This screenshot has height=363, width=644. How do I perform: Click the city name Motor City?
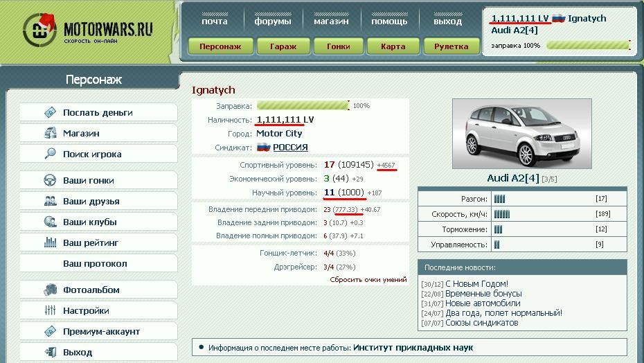(x=279, y=133)
